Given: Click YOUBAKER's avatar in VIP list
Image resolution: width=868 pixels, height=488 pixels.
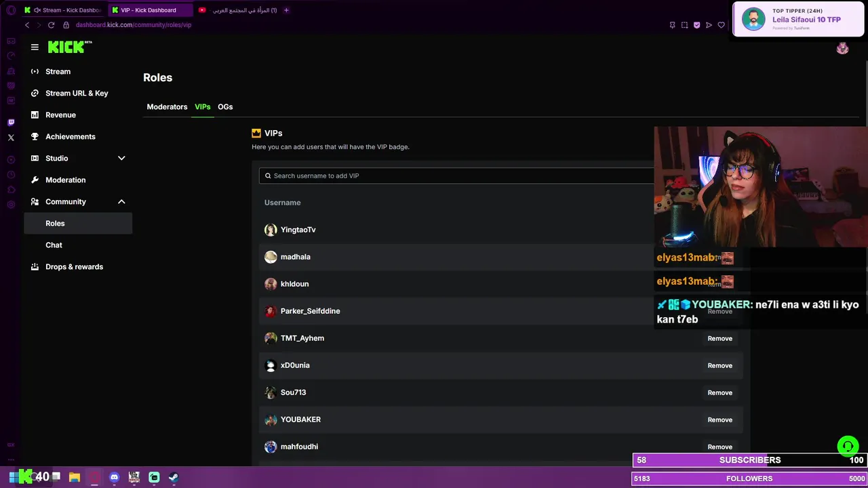Looking at the screenshot, I should tap(271, 420).
